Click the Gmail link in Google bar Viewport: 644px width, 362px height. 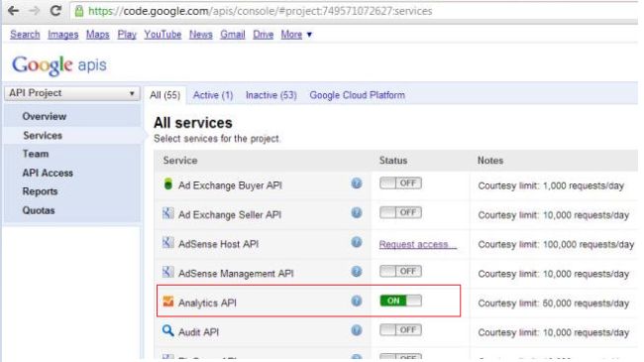coord(233,35)
